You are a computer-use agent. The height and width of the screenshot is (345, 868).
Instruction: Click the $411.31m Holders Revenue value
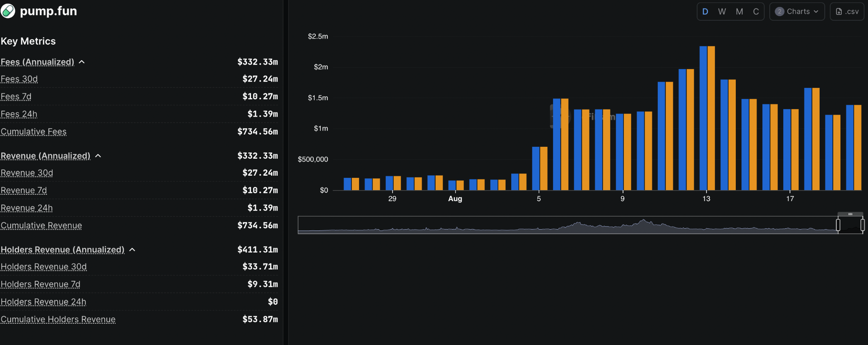point(258,250)
